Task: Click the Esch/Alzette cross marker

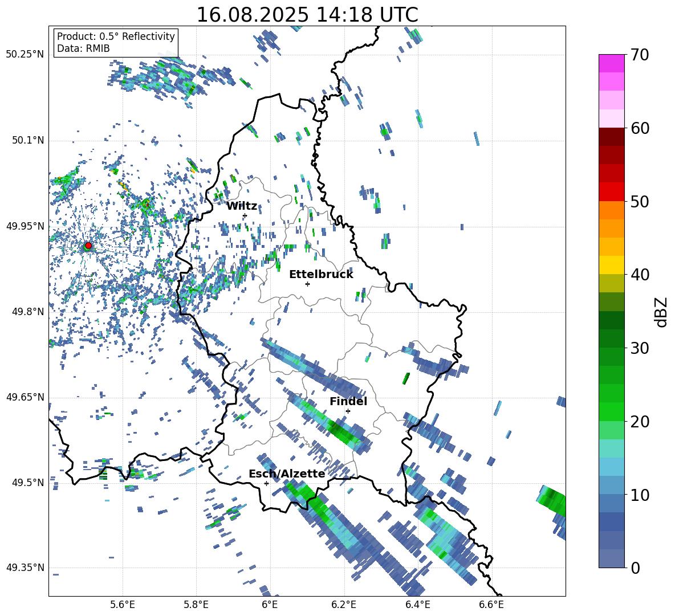Action: tap(266, 483)
